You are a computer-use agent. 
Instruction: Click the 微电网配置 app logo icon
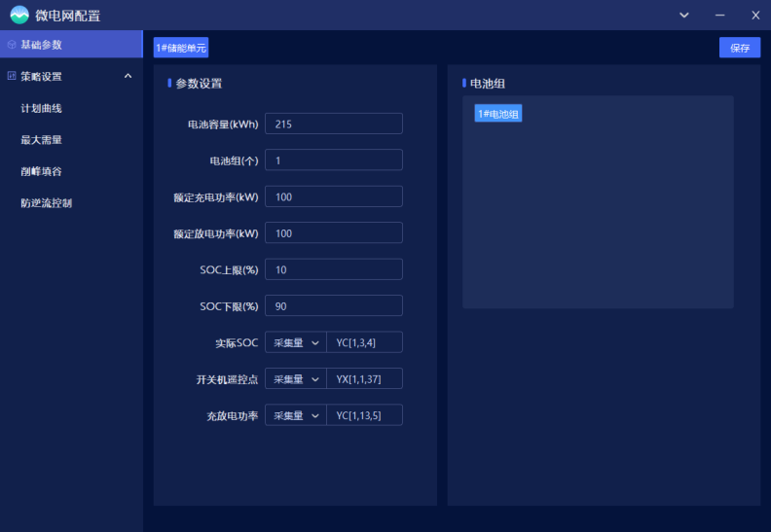(x=19, y=15)
